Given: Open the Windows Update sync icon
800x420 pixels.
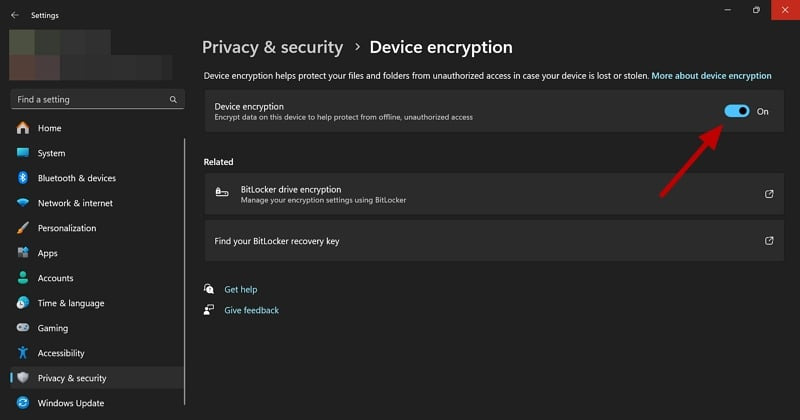Looking at the screenshot, I should point(23,403).
